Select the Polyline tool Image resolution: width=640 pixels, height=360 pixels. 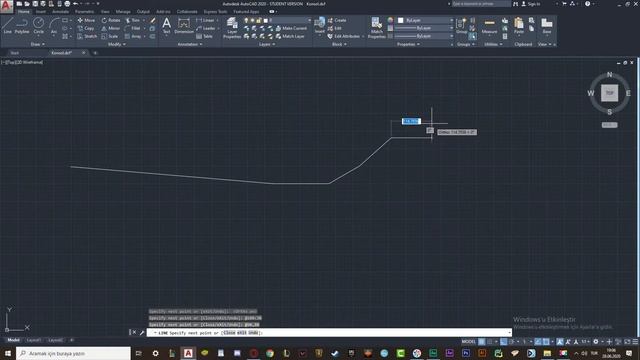coord(22,26)
